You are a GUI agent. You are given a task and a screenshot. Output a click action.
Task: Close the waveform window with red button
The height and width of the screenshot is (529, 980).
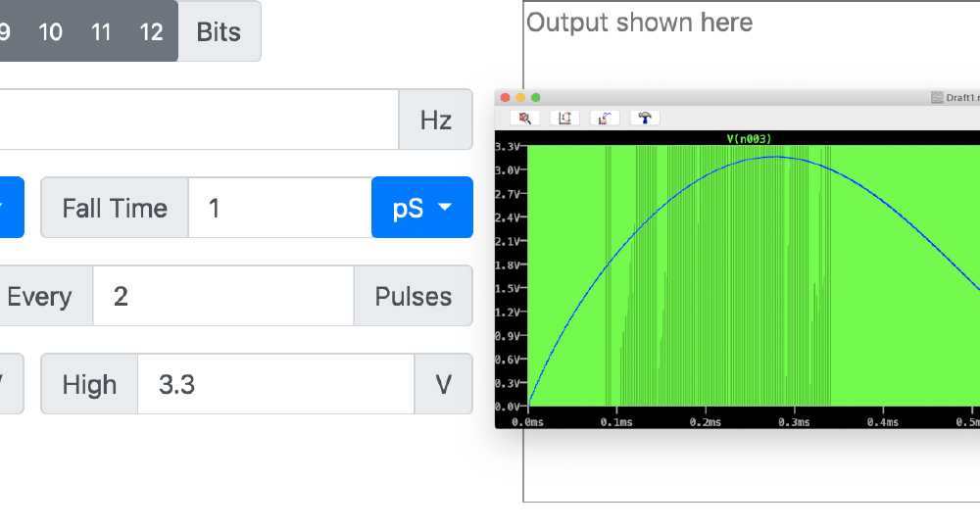point(505,97)
